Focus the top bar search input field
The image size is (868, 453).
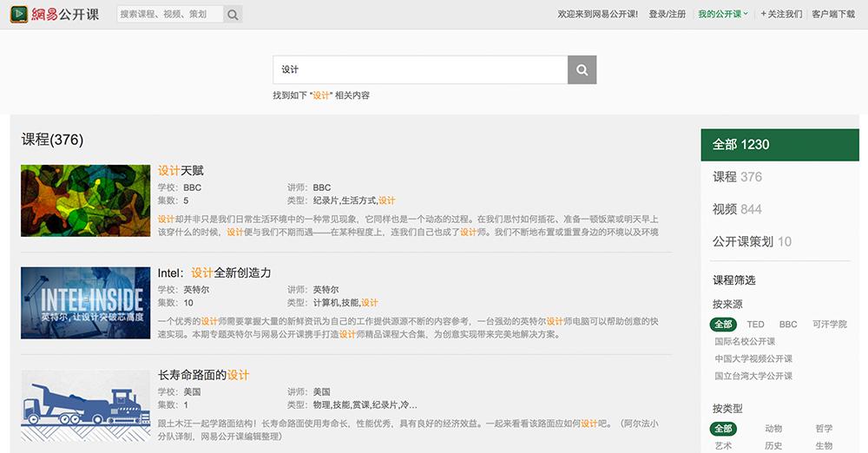tap(170, 15)
